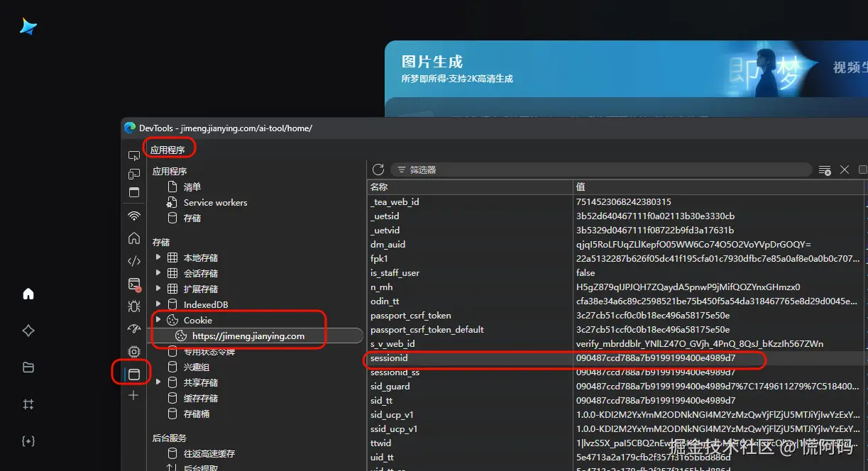This screenshot has height=471, width=868.
Task: Open 清单 under 应用程序
Action: (x=192, y=187)
